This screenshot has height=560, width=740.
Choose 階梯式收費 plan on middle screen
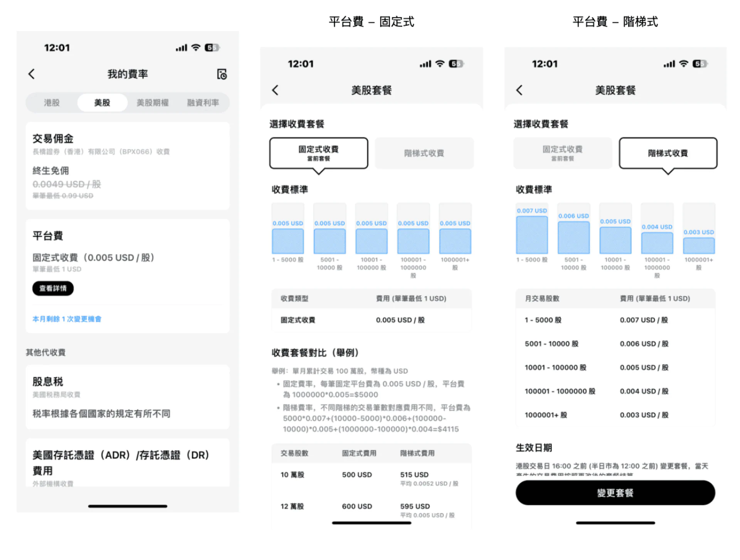coord(424,153)
